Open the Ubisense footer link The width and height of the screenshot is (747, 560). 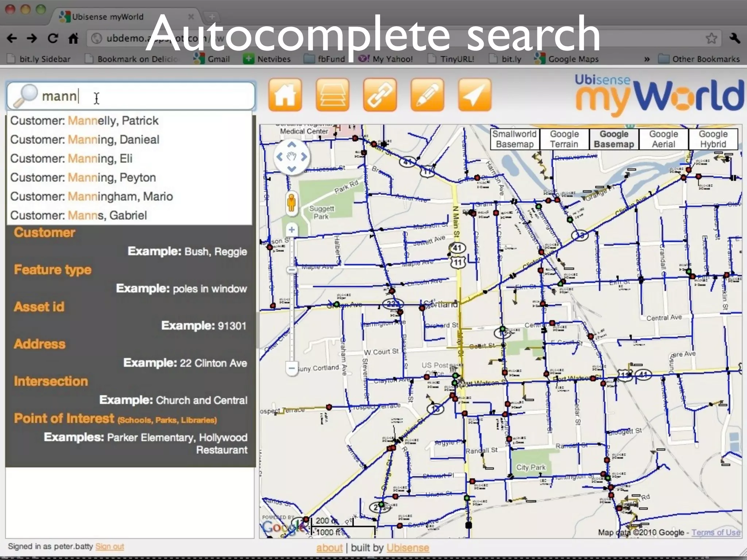pos(408,548)
